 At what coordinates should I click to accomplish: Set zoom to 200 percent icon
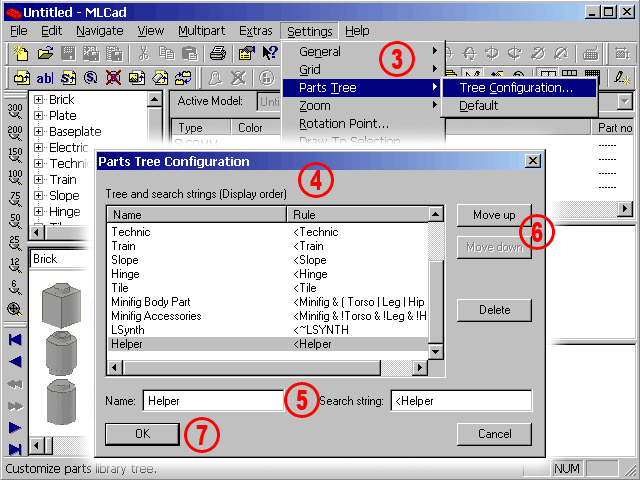coord(15,133)
